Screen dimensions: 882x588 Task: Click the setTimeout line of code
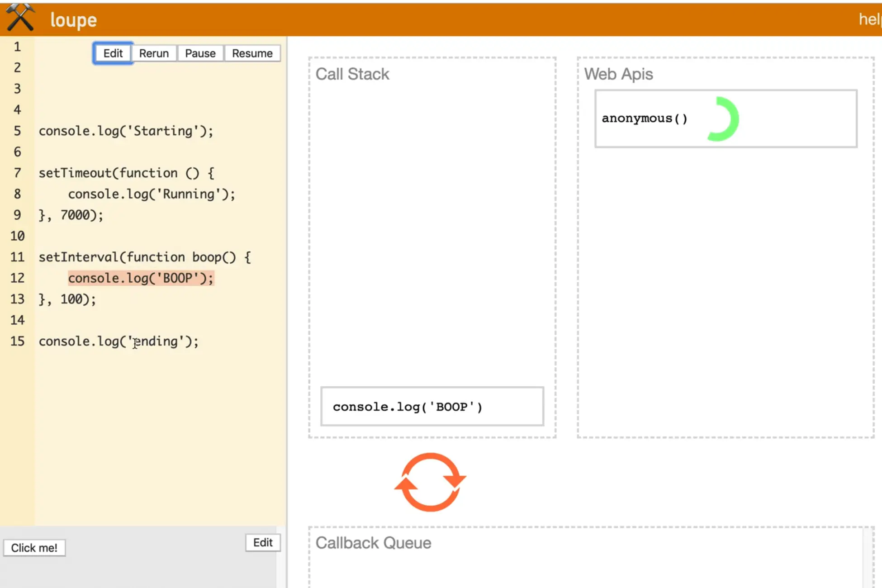tap(126, 173)
